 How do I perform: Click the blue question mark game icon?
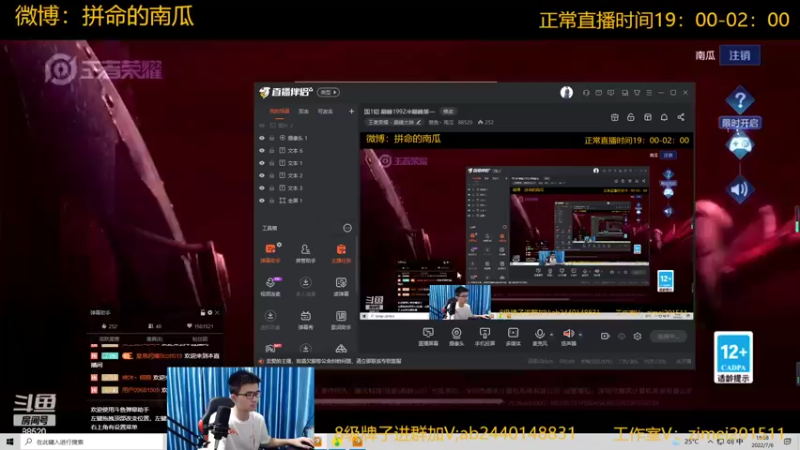[x=740, y=100]
